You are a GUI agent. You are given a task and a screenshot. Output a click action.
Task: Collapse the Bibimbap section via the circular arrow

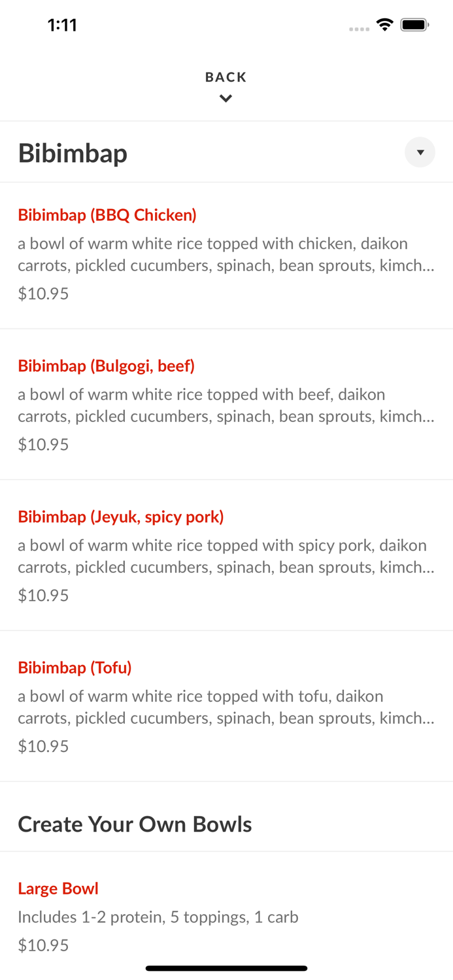[420, 152]
